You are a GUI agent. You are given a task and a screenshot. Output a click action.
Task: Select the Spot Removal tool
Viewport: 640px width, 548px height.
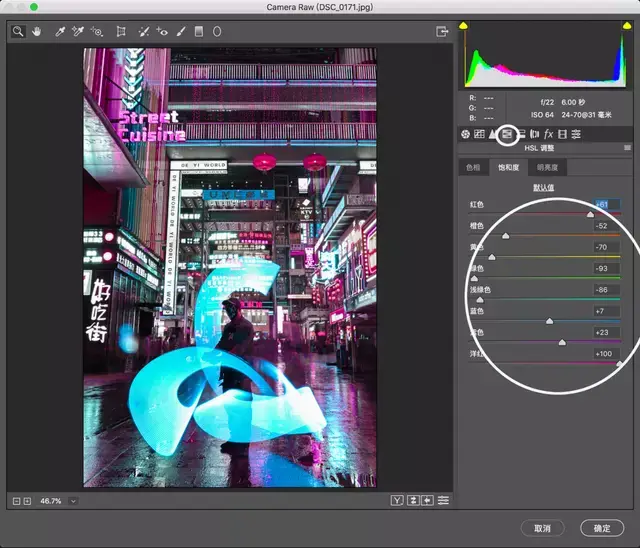point(144,31)
